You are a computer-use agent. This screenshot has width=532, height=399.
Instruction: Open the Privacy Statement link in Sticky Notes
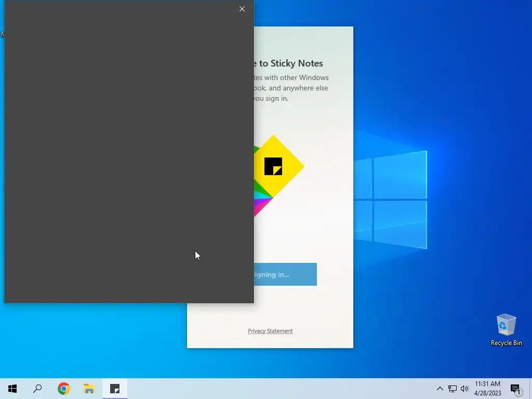click(270, 331)
